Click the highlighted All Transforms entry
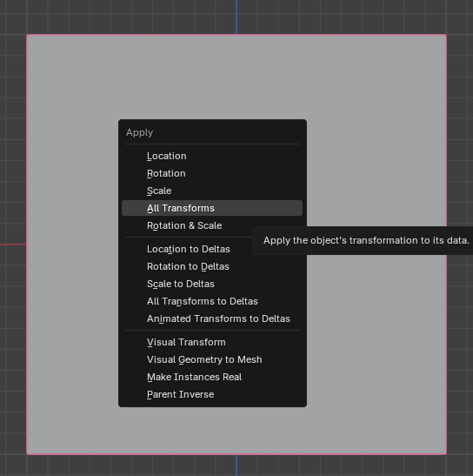This screenshot has height=476, width=473. coord(212,208)
